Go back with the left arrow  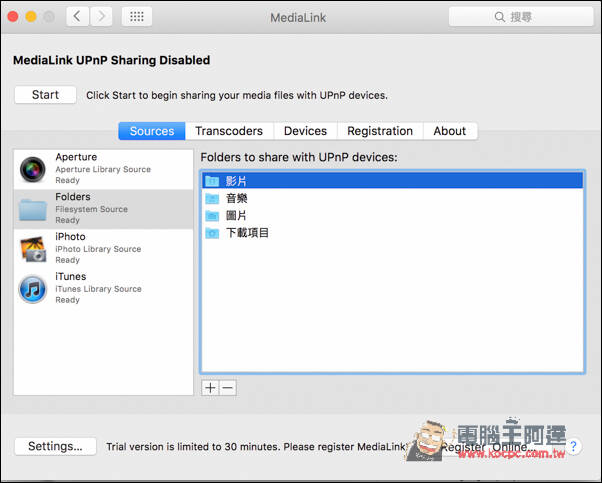click(78, 17)
